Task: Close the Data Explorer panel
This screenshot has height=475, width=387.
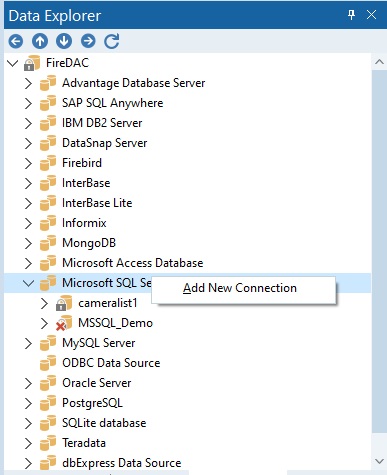Action: click(x=371, y=15)
